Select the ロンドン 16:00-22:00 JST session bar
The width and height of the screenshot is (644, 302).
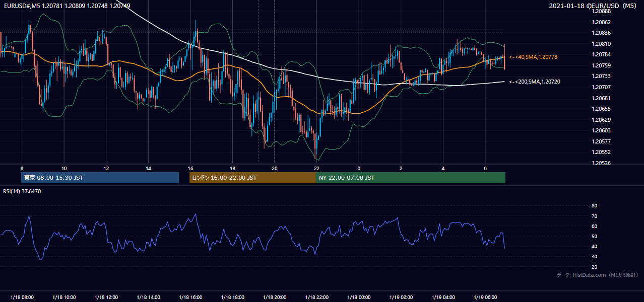point(252,178)
